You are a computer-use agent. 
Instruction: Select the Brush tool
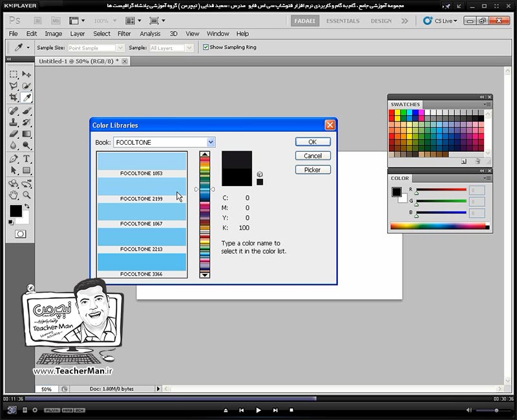pos(26,110)
